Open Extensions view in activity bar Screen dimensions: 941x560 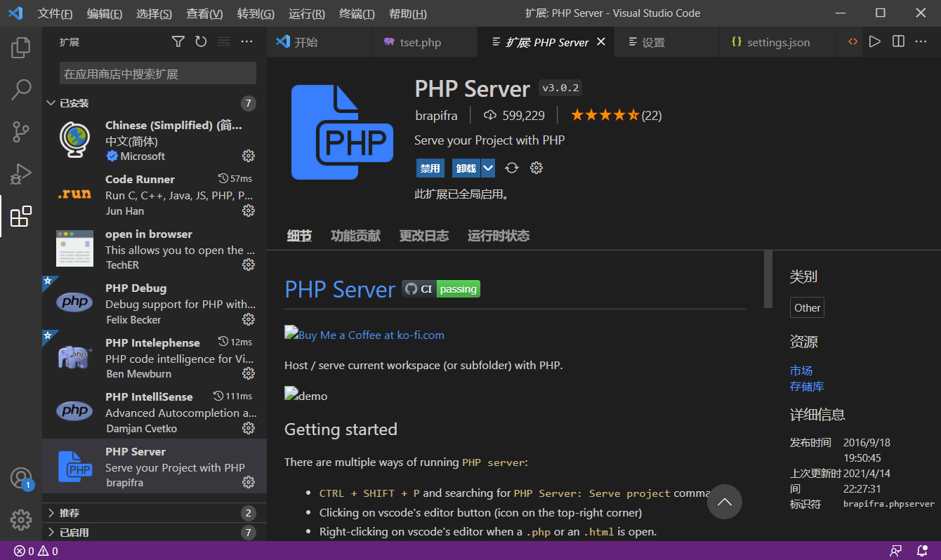(x=21, y=216)
